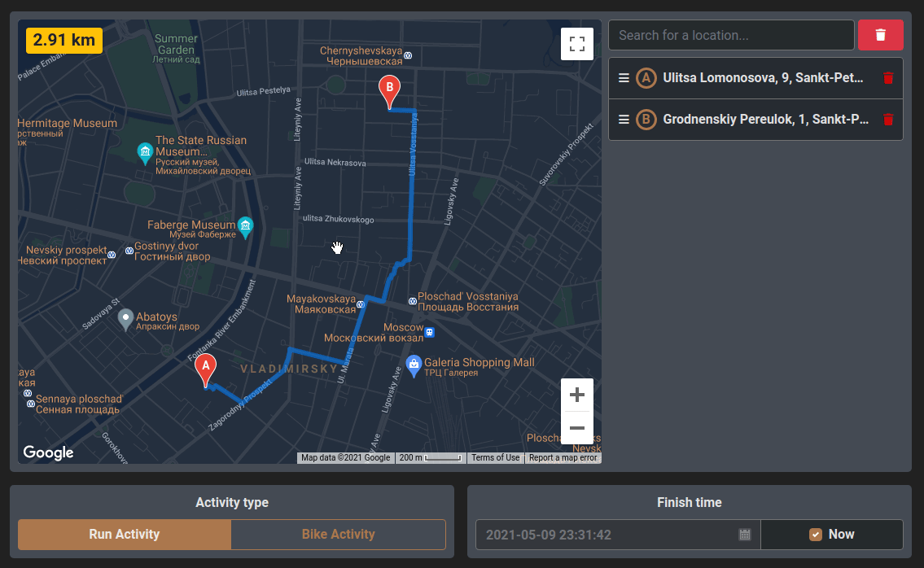Delete the Grodnenskiy Pereulok waypoint
This screenshot has width=924, height=568.
coord(888,120)
